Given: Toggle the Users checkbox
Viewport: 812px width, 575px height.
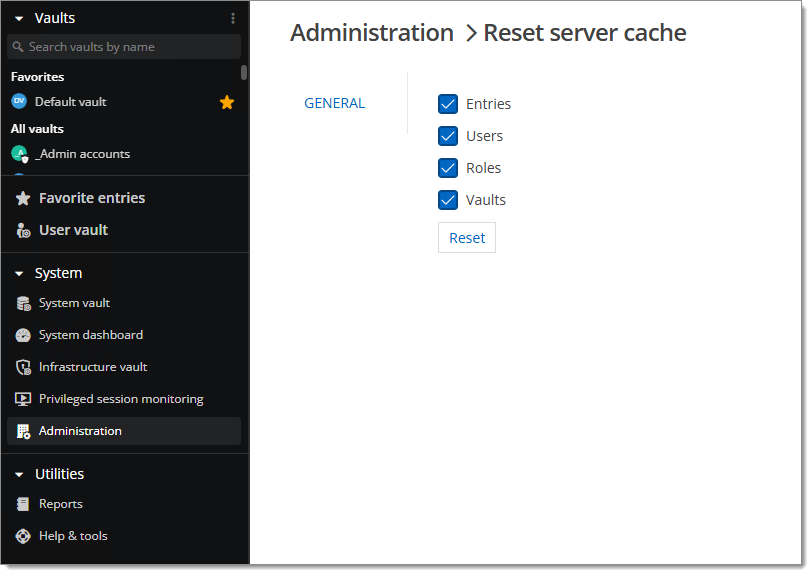Looking at the screenshot, I should [x=448, y=136].
